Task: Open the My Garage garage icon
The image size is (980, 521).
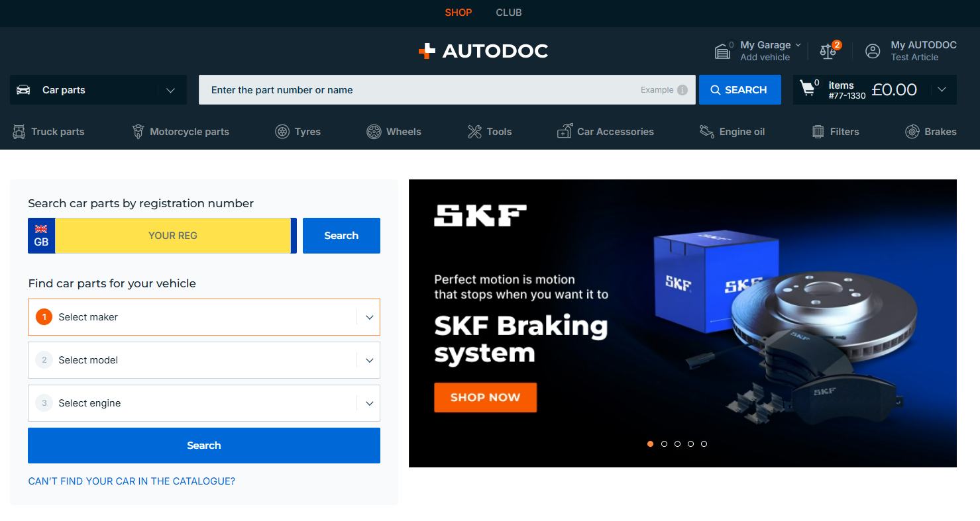Action: click(x=722, y=51)
